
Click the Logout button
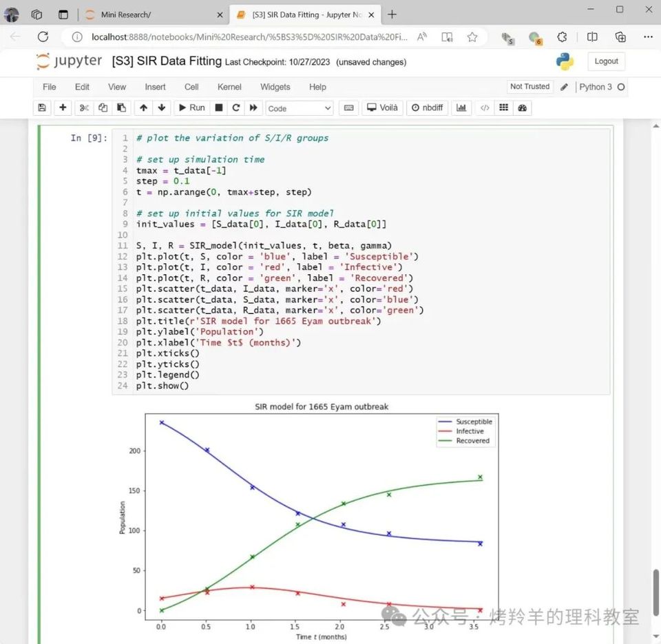(x=606, y=61)
